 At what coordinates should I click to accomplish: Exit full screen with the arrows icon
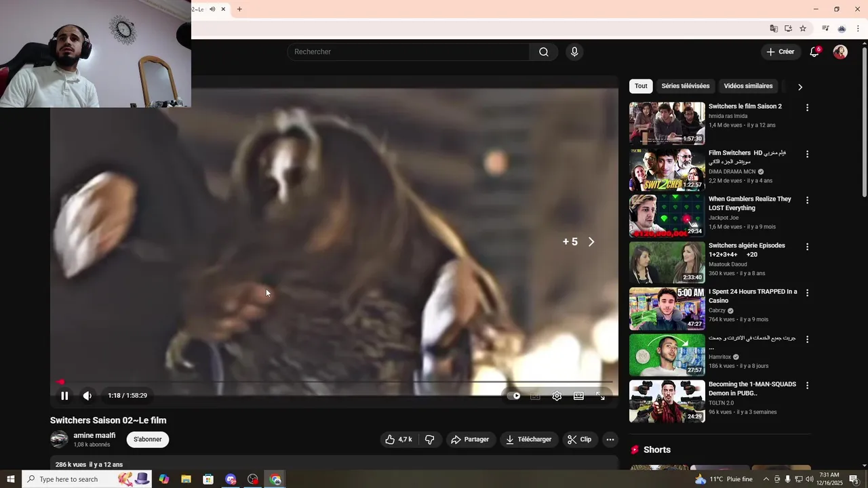tap(600, 396)
